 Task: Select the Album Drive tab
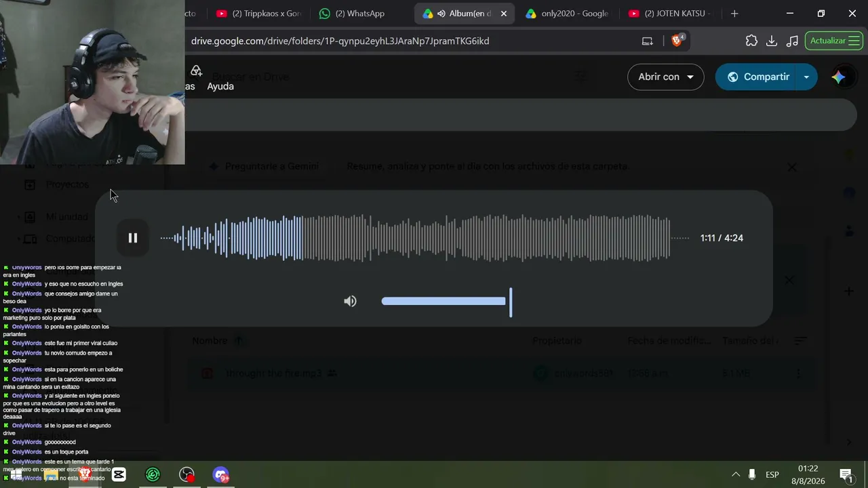pos(464,14)
